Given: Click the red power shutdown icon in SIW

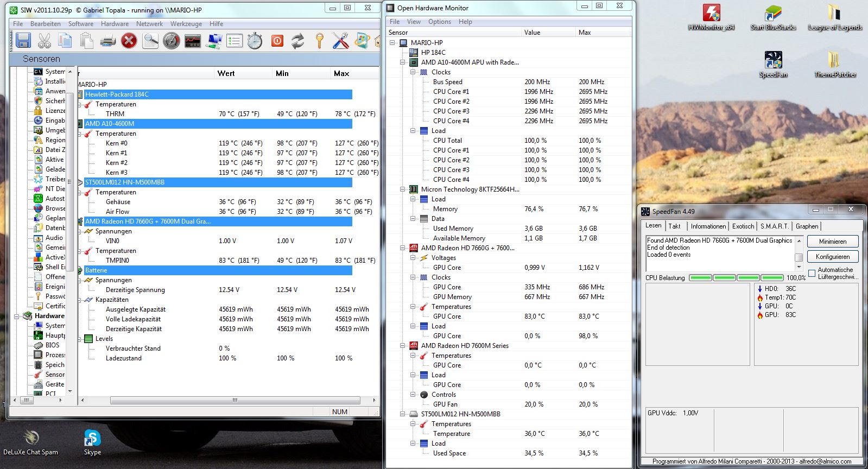Looking at the screenshot, I should point(277,40).
